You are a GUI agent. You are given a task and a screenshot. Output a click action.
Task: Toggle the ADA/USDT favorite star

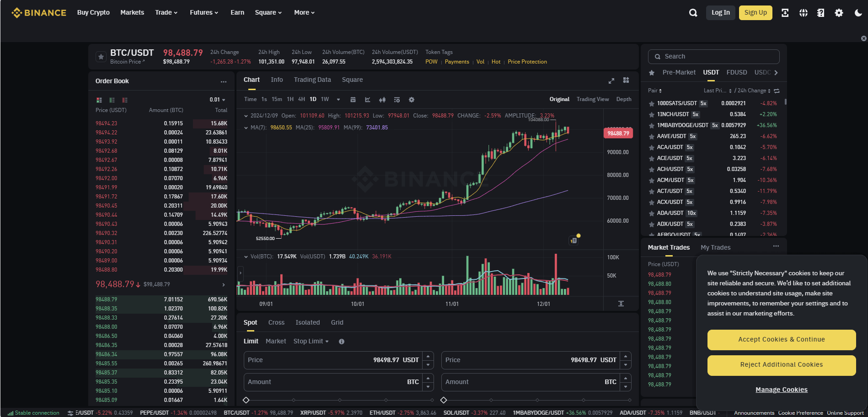[x=652, y=213]
